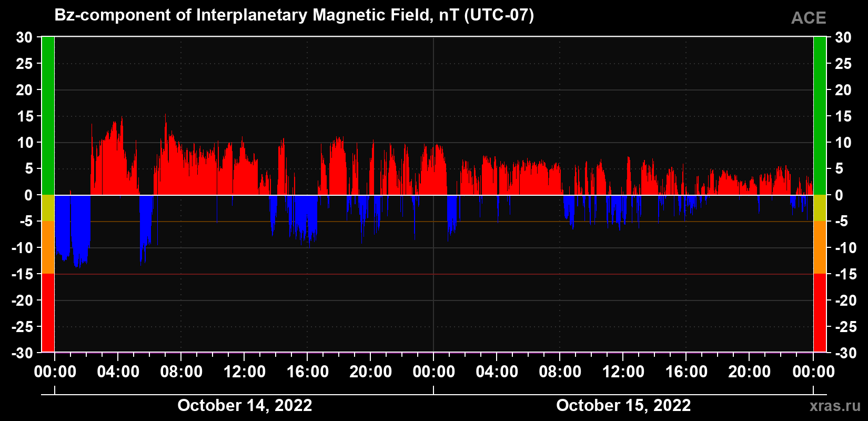Click the 20:00 time label for October 15
868x421 pixels.
click(x=750, y=372)
